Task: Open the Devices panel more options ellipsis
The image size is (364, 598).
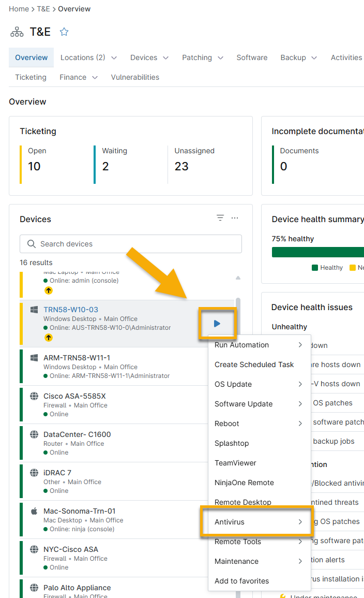Action: coord(235,218)
